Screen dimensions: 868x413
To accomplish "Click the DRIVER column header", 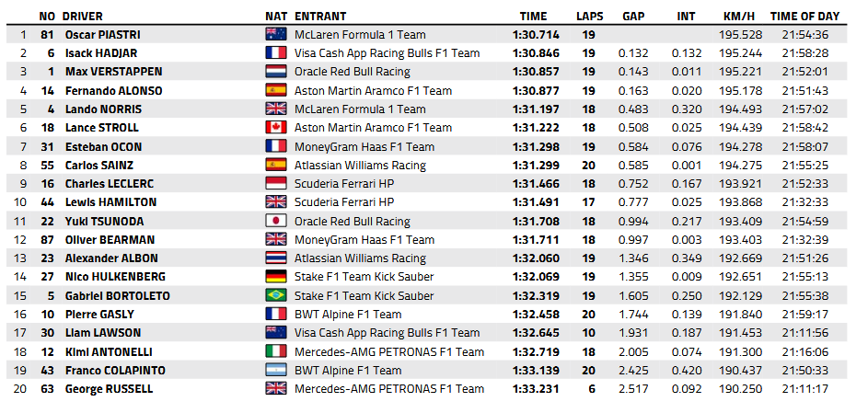I will (x=84, y=16).
